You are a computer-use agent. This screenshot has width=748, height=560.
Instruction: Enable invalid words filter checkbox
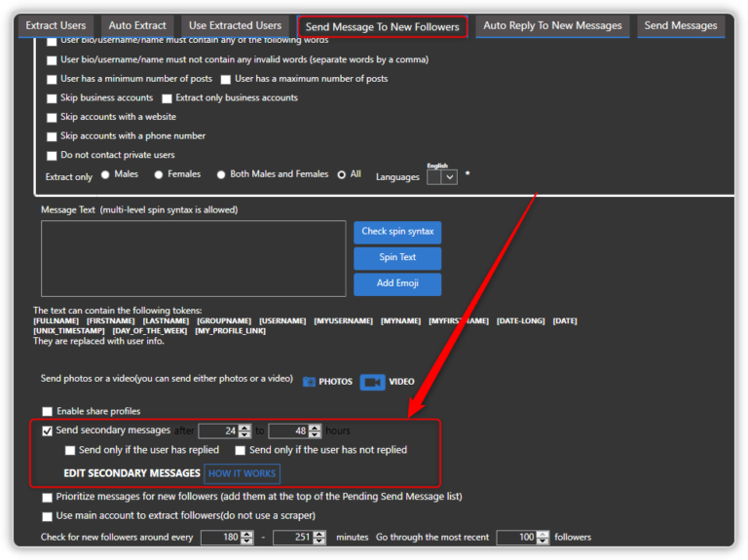coord(52,60)
